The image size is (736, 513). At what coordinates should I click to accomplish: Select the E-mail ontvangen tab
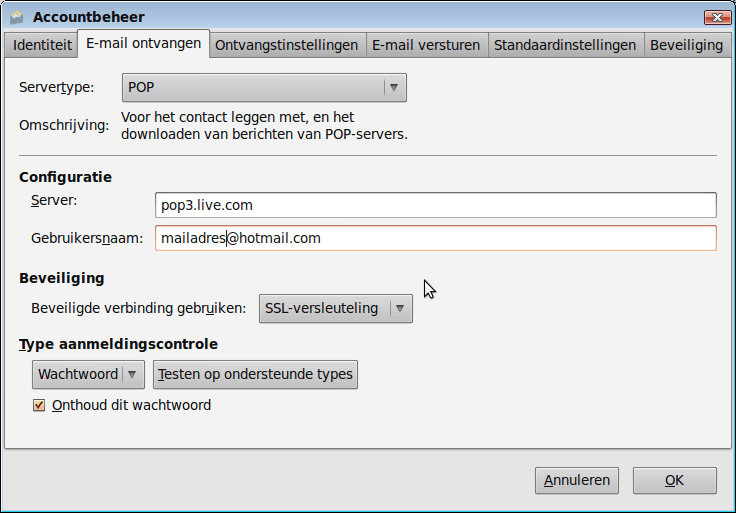[x=144, y=43]
